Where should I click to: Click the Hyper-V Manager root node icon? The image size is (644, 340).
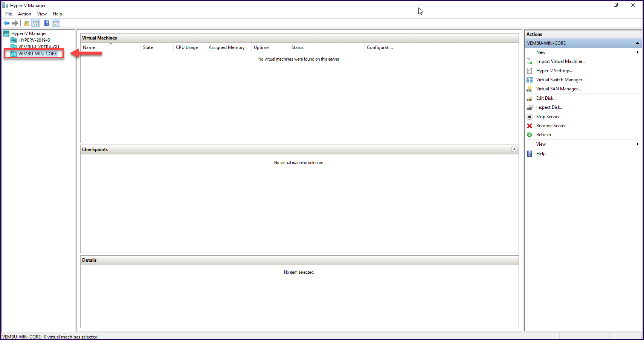coord(6,34)
